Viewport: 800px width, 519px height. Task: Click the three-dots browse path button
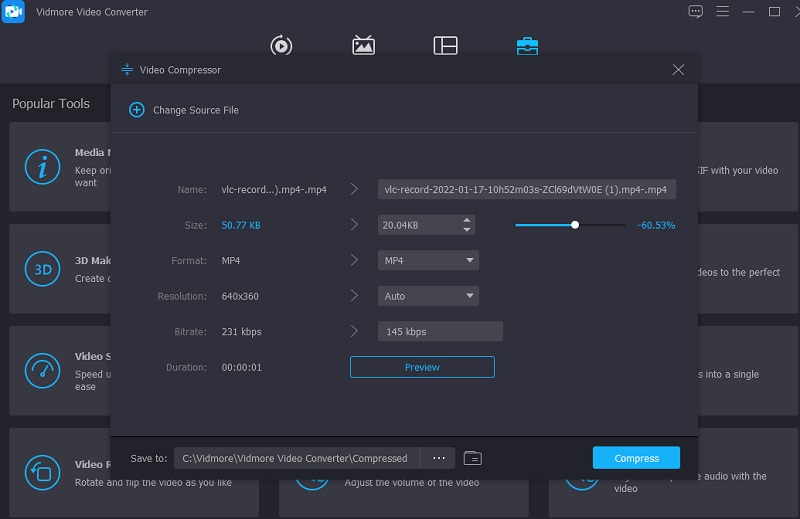point(438,458)
